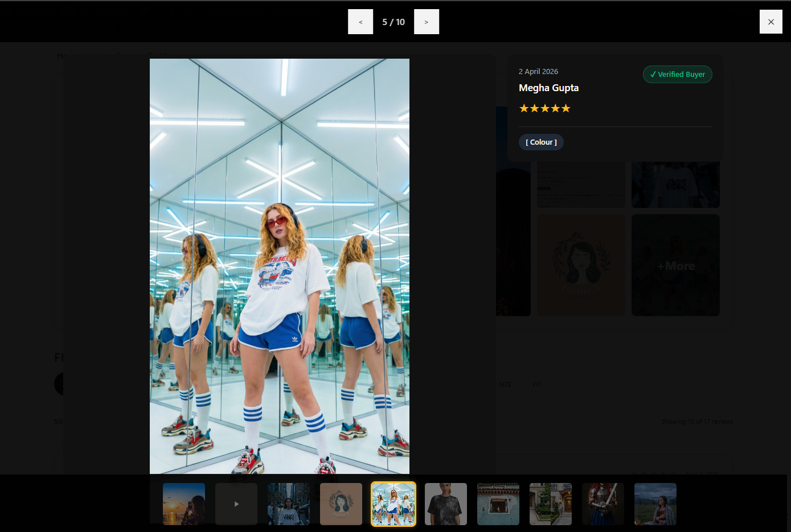The image size is (791, 532).
Task: Advance to the next image
Action: point(427,22)
